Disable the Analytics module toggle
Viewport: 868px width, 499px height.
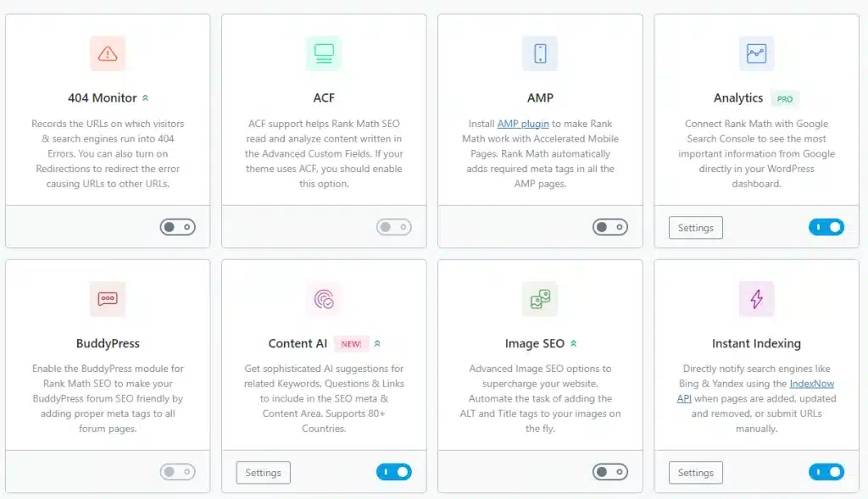[x=826, y=227]
